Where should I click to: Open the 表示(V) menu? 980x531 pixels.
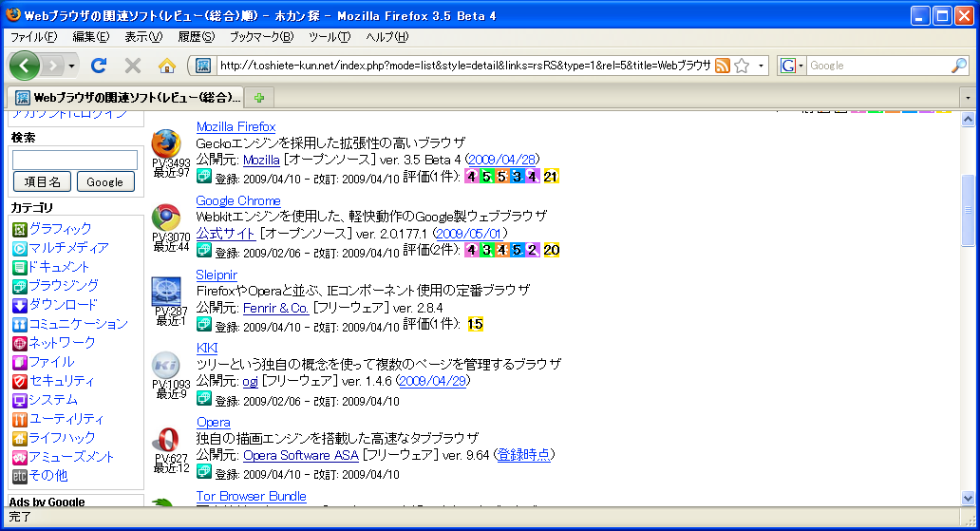tap(143, 37)
